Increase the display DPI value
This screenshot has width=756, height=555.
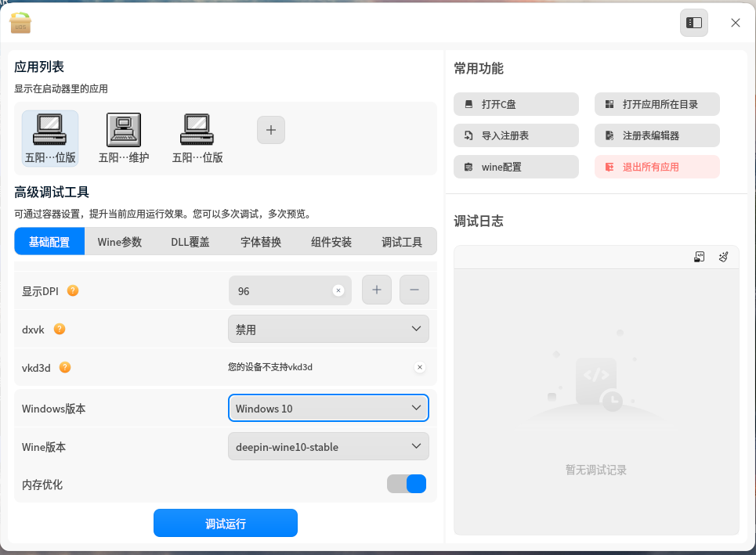(x=377, y=290)
